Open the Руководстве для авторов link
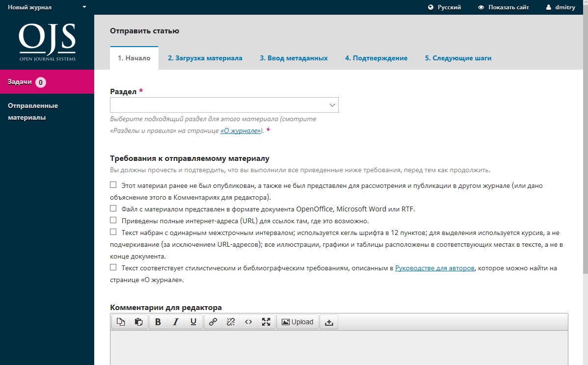Screen dimensions: 588x365 (435, 268)
